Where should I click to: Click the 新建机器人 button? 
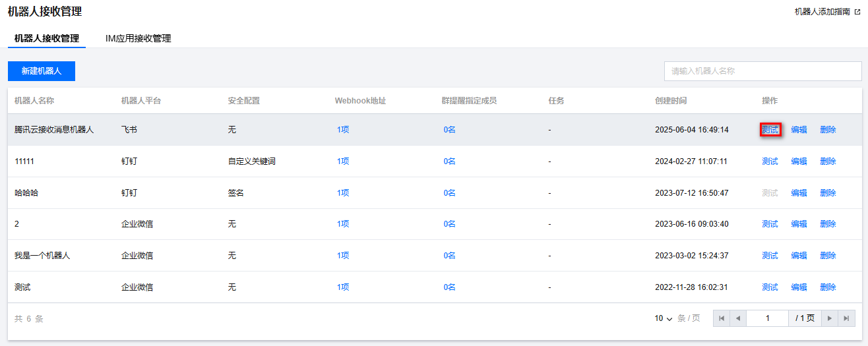42,71
